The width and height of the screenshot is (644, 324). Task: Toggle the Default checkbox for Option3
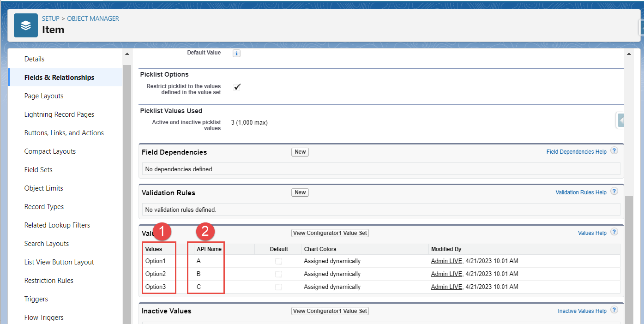tap(278, 287)
